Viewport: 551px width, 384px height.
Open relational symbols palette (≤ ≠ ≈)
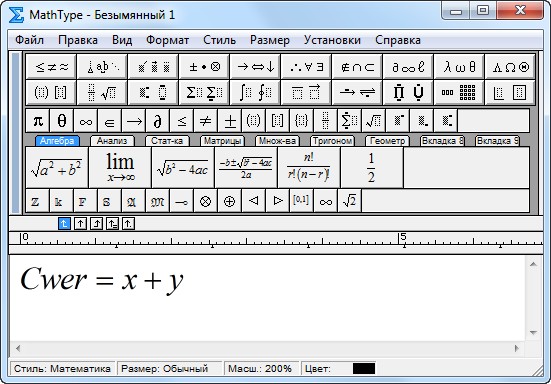51,66
